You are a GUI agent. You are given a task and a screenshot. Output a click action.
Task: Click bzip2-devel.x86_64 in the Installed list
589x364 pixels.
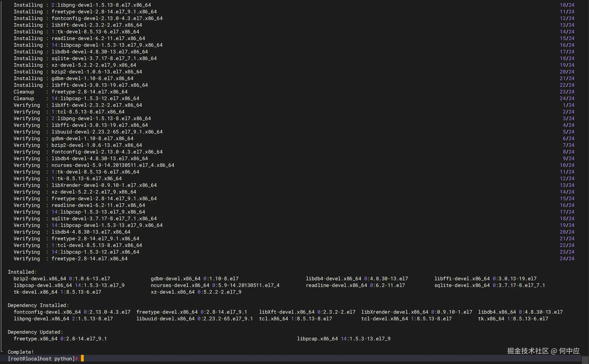[40, 278]
